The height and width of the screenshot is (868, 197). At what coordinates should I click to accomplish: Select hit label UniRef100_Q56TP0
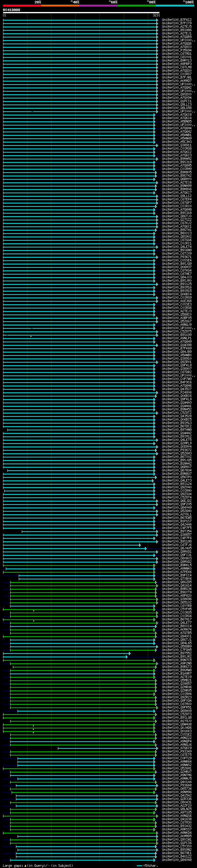pyautogui.click(x=177, y=477)
